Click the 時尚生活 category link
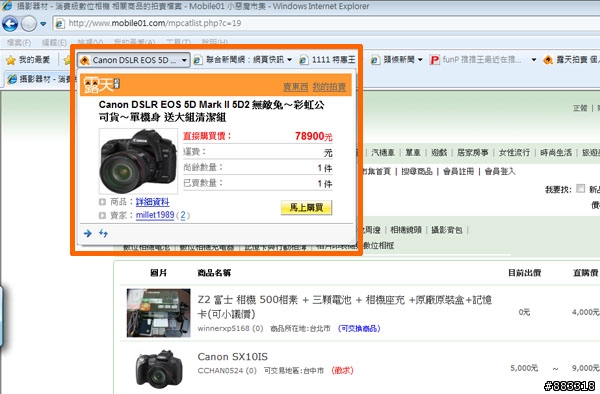600x394 pixels. (556, 153)
